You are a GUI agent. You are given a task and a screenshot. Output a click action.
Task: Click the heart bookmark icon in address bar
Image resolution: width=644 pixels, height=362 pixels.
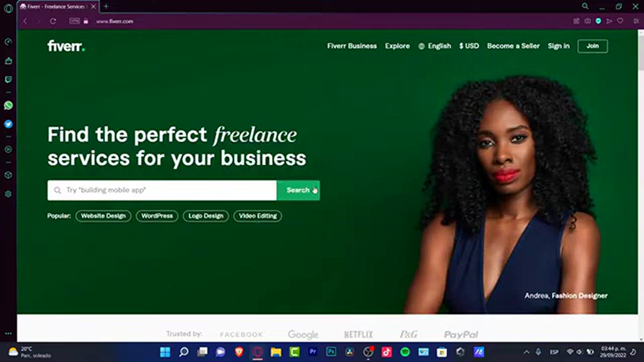pos(620,21)
